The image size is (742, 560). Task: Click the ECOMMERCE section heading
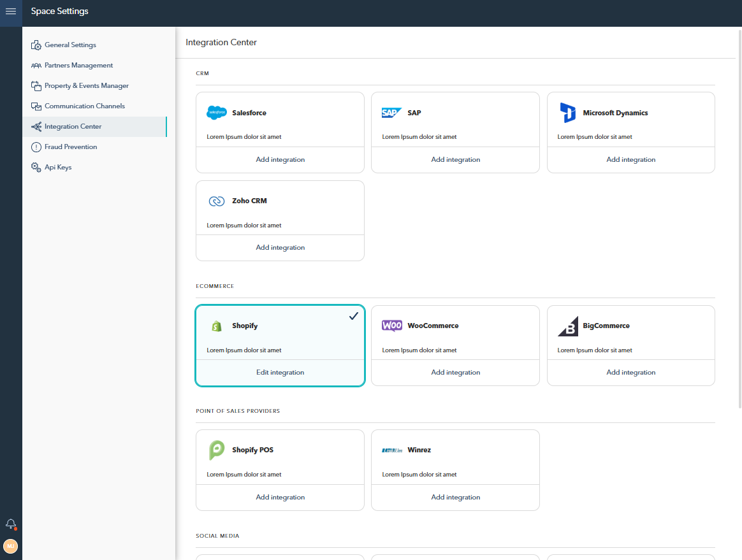215,286
